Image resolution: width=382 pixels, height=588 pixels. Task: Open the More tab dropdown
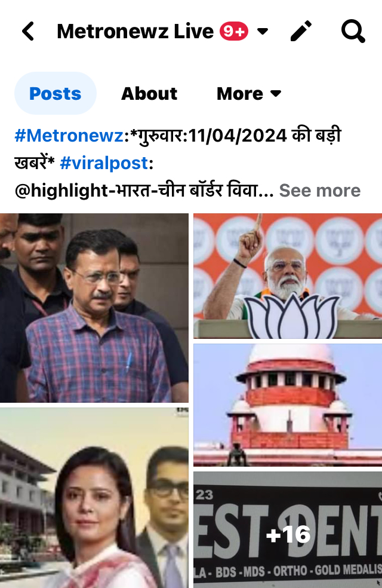(249, 93)
